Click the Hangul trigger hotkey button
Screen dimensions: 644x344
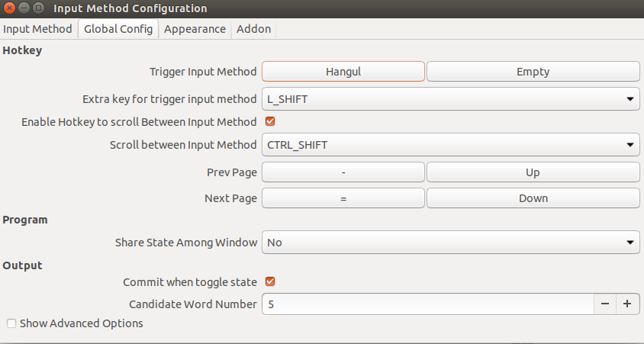[343, 72]
